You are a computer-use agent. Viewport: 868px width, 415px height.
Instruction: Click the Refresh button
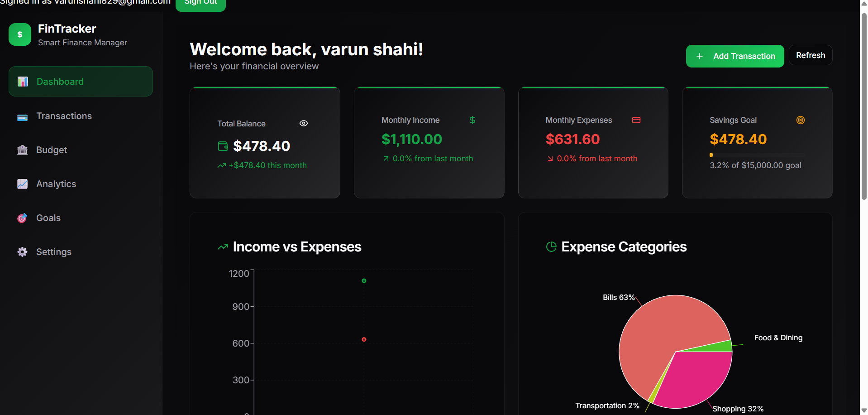[x=810, y=55]
